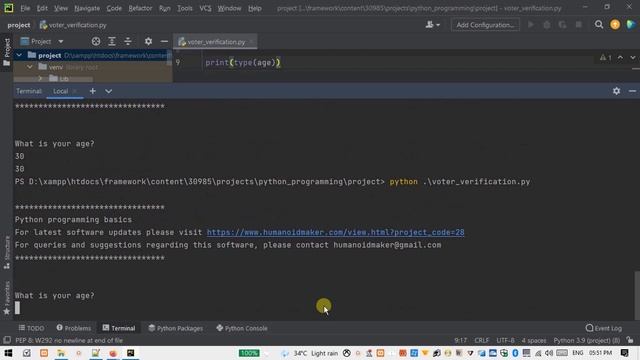Image resolution: width=640 pixels, height=360 pixels.
Task: Add a new terminal session
Action: [x=93, y=91]
